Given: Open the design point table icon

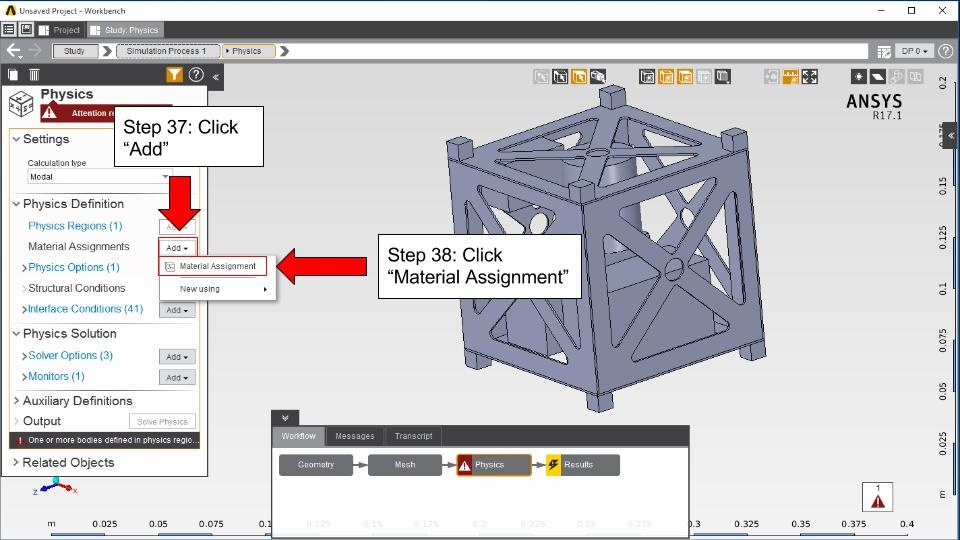Looking at the screenshot, I should coord(883,51).
